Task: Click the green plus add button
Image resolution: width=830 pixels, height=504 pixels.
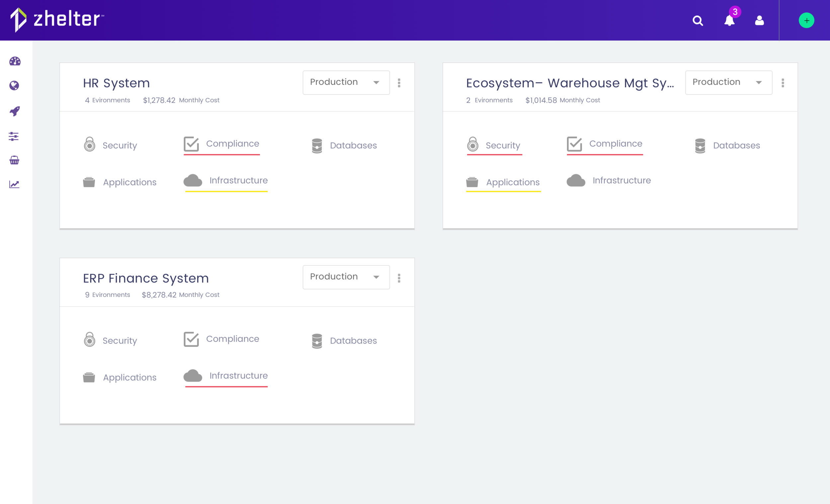Action: pos(806,21)
